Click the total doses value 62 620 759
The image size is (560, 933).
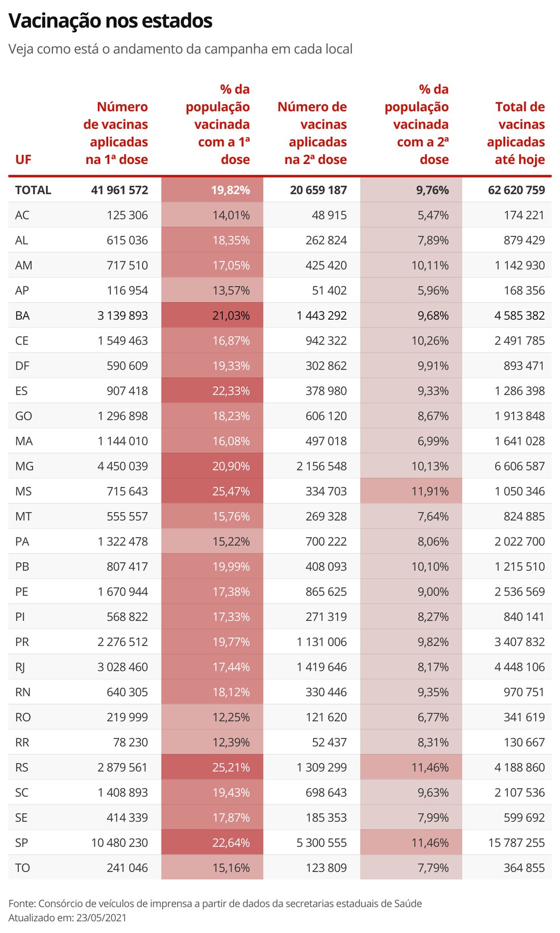(x=516, y=190)
